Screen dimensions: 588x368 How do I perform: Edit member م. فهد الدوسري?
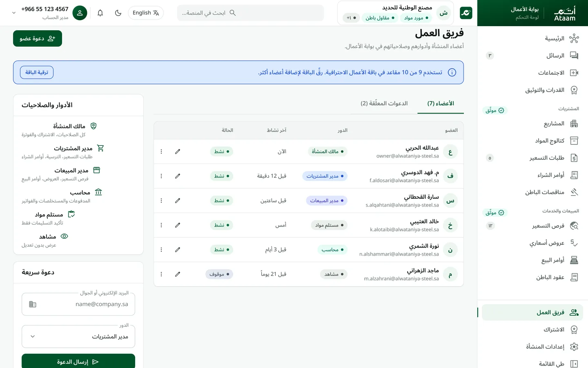pyautogui.click(x=178, y=176)
